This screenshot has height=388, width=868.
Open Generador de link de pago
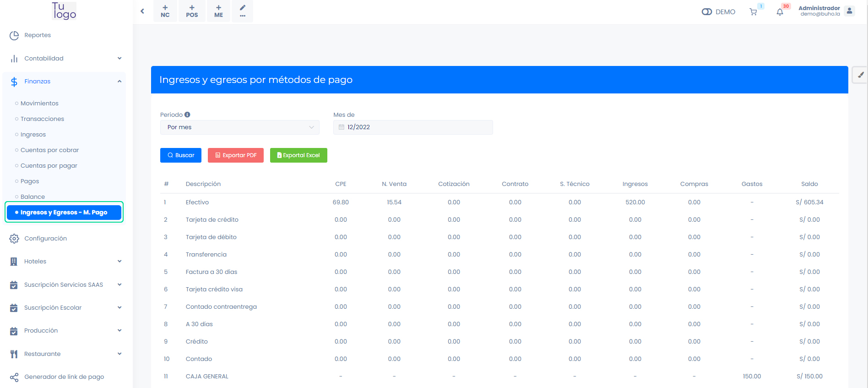64,377
